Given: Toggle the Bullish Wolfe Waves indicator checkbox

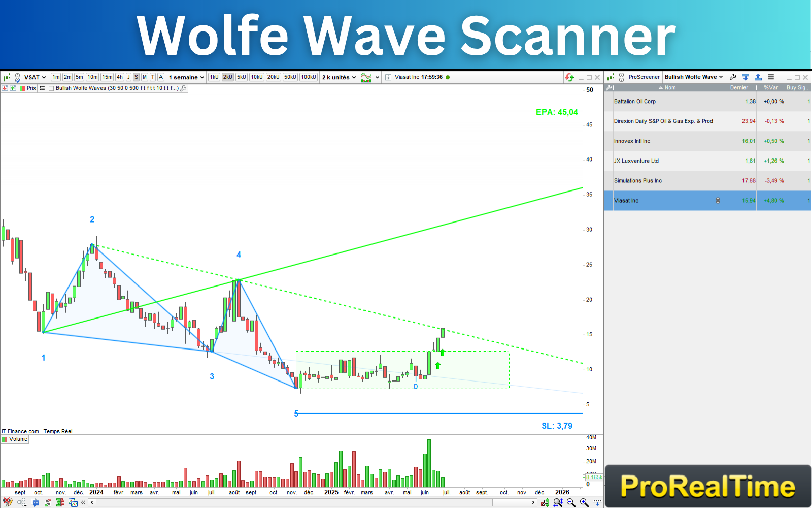Looking at the screenshot, I should click(51, 88).
